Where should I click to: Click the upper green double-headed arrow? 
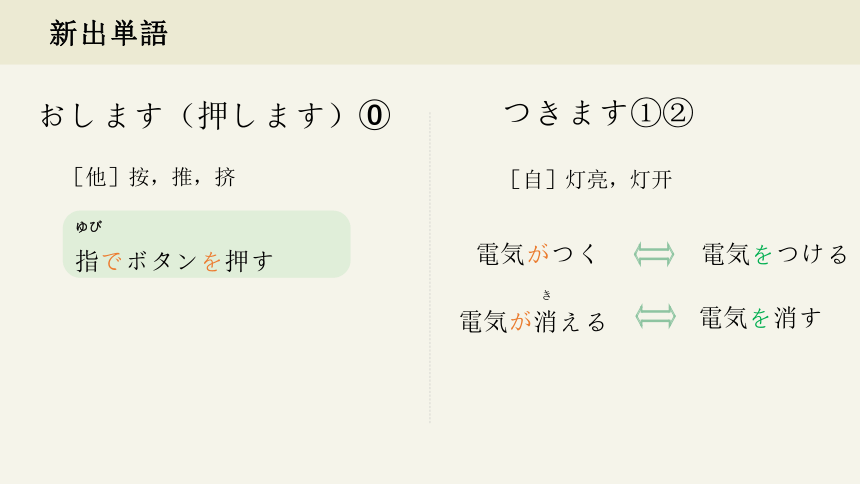click(654, 255)
